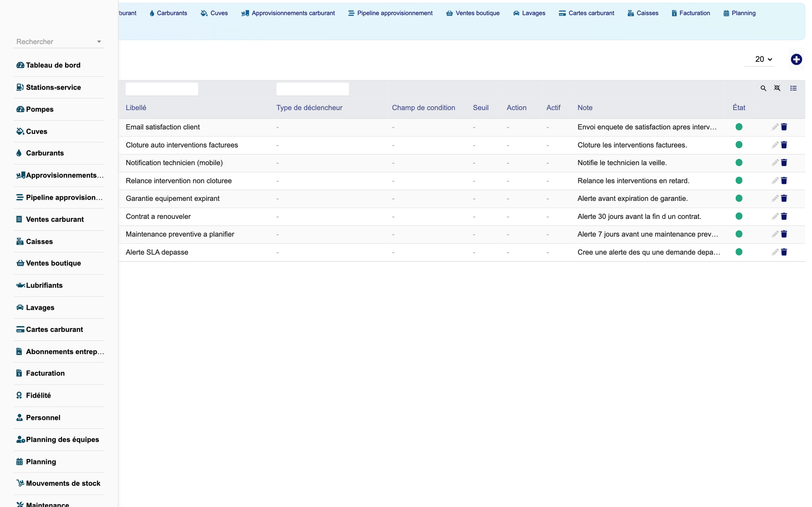Image resolution: width=812 pixels, height=507 pixels.
Task: Sort by Actif column header
Action: coord(553,108)
